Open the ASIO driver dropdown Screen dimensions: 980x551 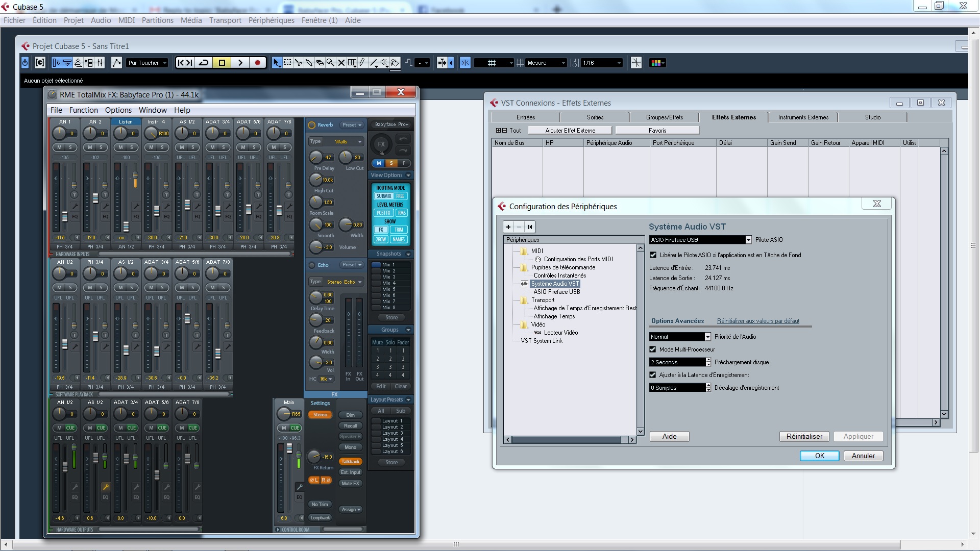tap(748, 240)
